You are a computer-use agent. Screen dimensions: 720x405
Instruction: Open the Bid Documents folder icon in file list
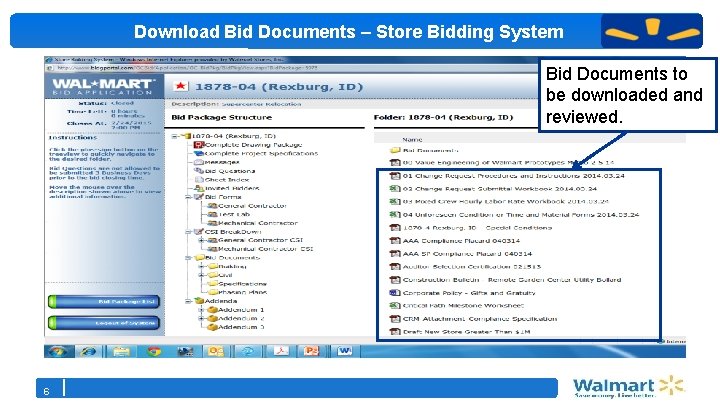[395, 150]
